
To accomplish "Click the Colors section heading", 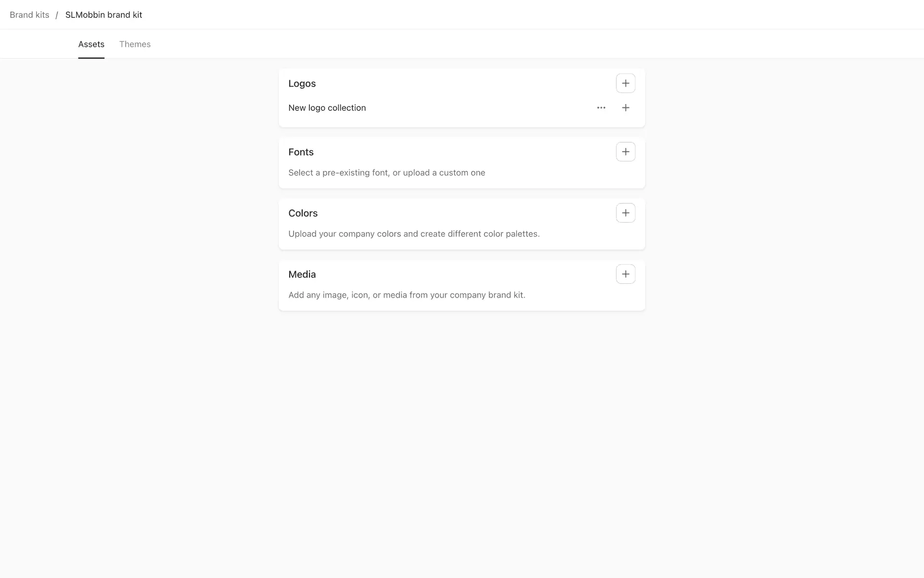I will 303,213.
